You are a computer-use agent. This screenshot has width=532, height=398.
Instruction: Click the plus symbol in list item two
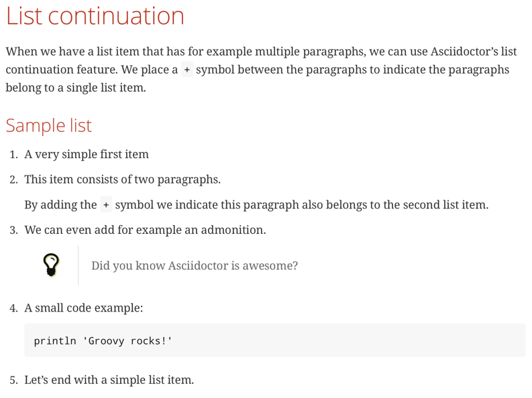(x=106, y=205)
